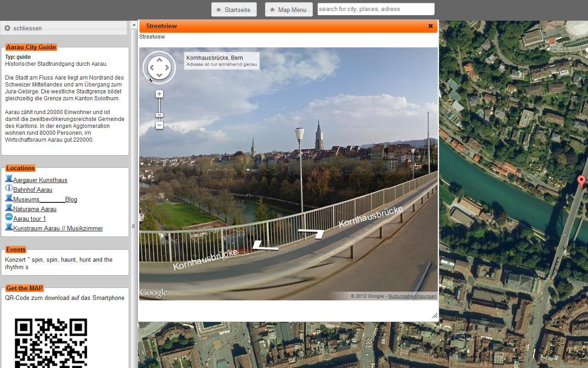Click the 'Typ: guide' text
This screenshot has height=368, width=588.
click(x=18, y=57)
